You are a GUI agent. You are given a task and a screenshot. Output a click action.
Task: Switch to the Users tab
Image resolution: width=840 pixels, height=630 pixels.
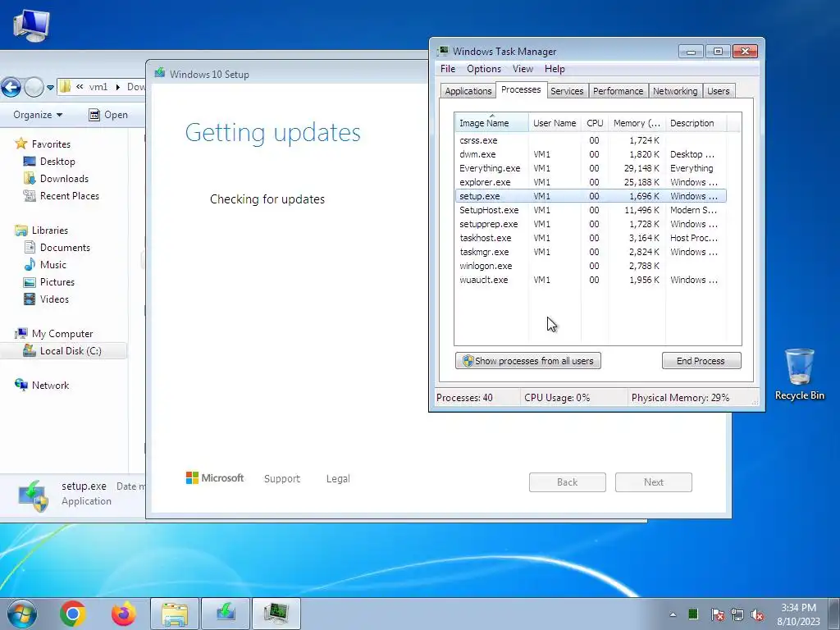point(718,90)
